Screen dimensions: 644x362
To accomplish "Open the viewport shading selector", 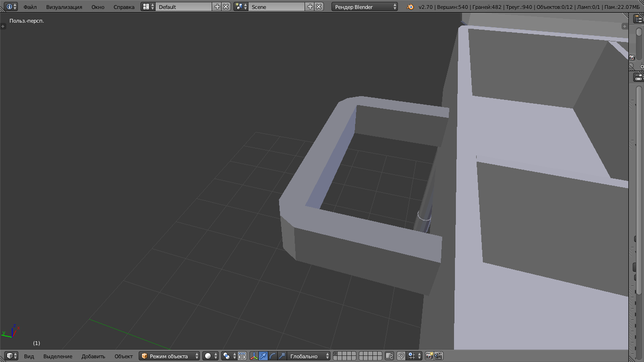I will click(210, 356).
